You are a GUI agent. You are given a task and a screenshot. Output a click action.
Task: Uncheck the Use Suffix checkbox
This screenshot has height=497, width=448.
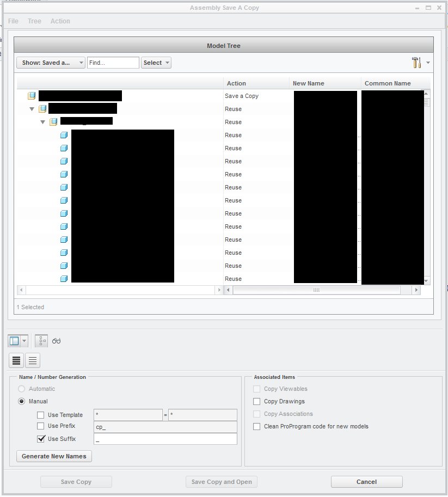[x=40, y=439]
